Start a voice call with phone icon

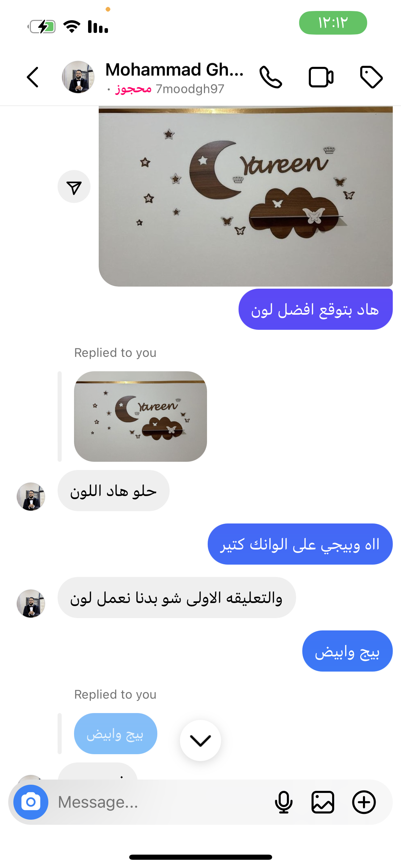pyautogui.click(x=270, y=77)
